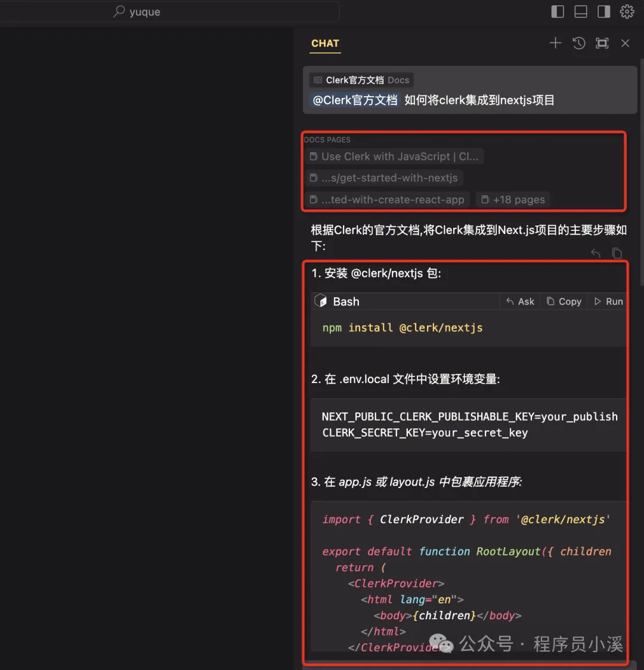Select the CHAT tab
The image size is (644, 670).
coord(325,43)
